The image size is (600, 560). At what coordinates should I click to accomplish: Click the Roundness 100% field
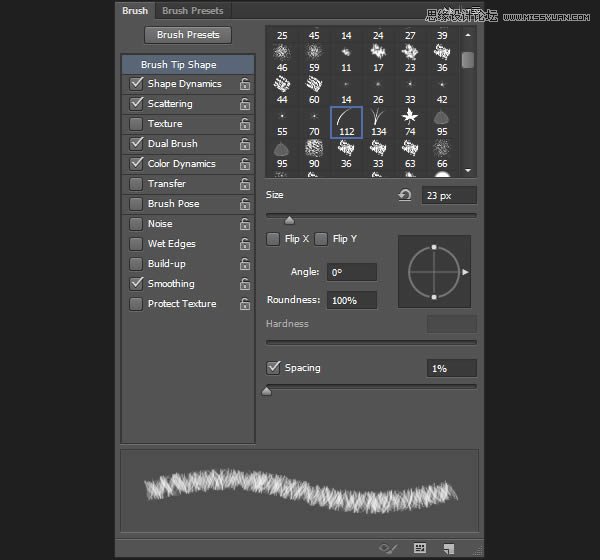coord(352,300)
